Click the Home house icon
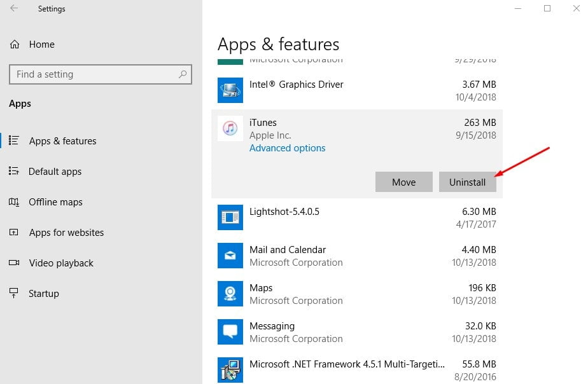Viewport: 588px width, 384px height. point(15,45)
